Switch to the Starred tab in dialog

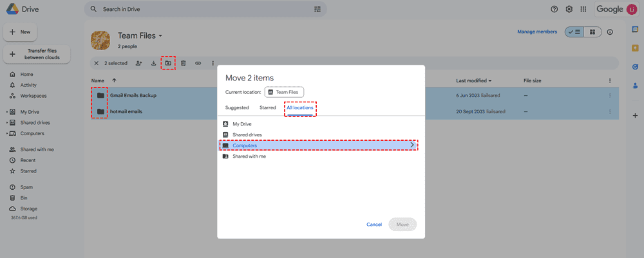[x=268, y=107]
